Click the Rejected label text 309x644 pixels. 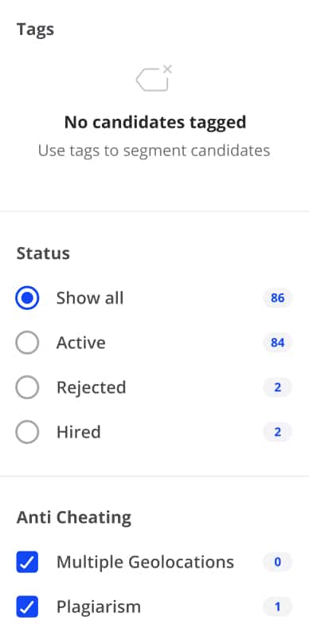(x=91, y=387)
